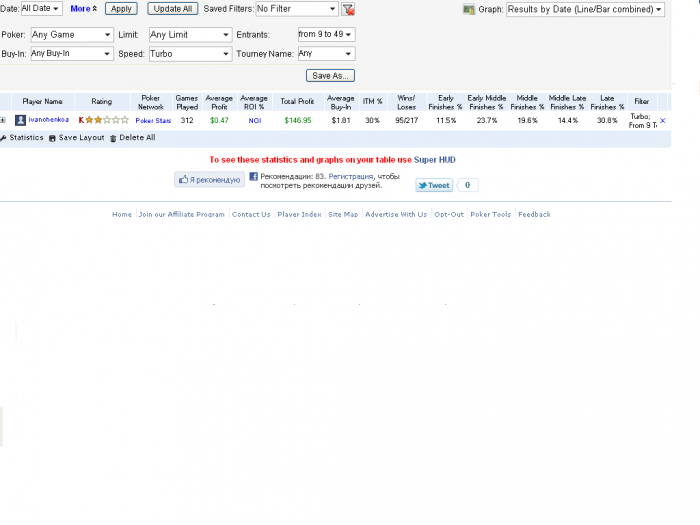Open the Speed dropdown set to Turbo
Screen dimensions: 700x525
[191, 54]
